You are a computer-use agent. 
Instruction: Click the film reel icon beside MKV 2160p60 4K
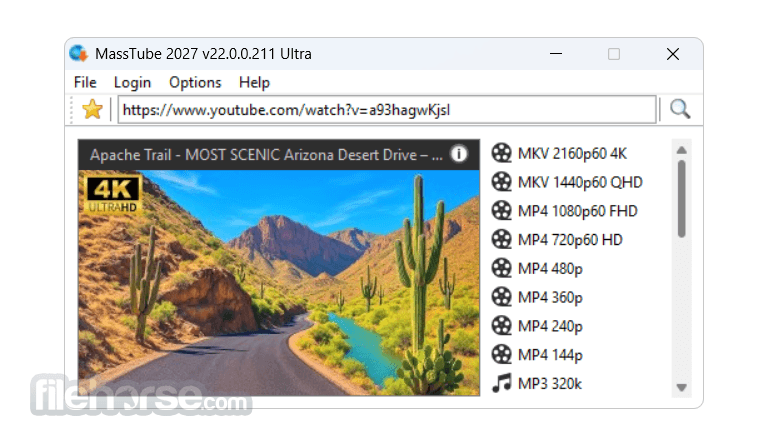click(x=502, y=153)
